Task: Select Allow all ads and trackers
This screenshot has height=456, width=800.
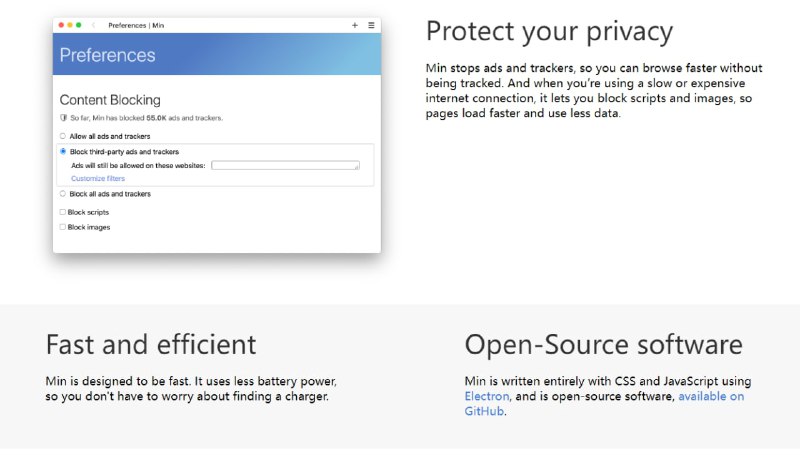Action: pyautogui.click(x=63, y=135)
